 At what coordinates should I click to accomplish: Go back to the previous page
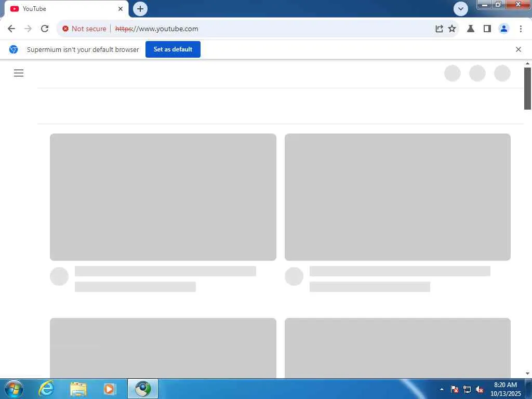[x=11, y=29]
